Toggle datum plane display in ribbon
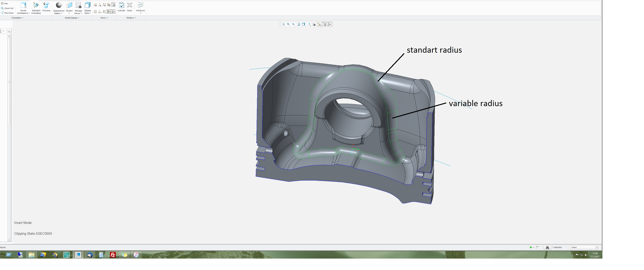The width and height of the screenshot is (644, 270). 95,5
